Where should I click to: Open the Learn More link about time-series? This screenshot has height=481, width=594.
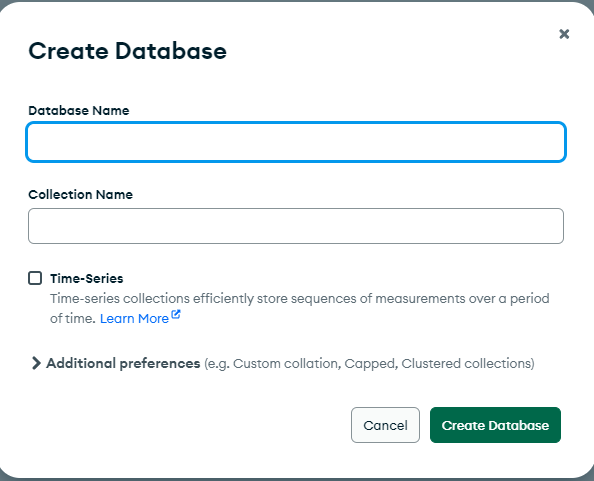[x=134, y=319]
